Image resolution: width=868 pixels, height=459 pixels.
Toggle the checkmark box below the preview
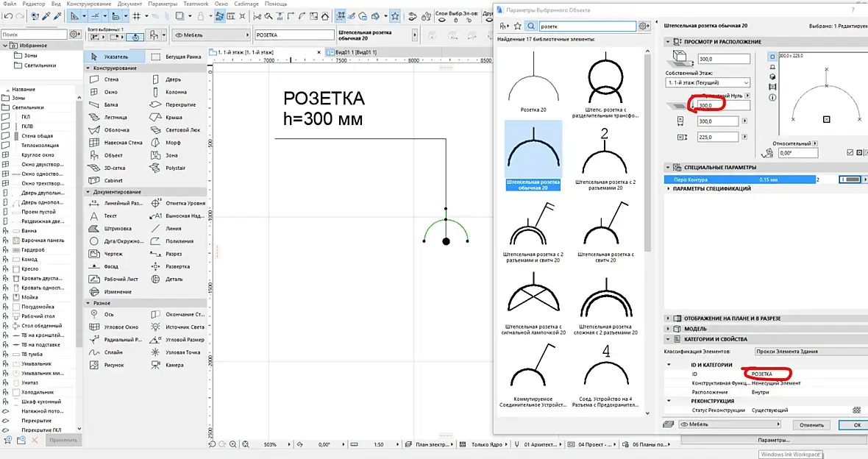[850, 152]
